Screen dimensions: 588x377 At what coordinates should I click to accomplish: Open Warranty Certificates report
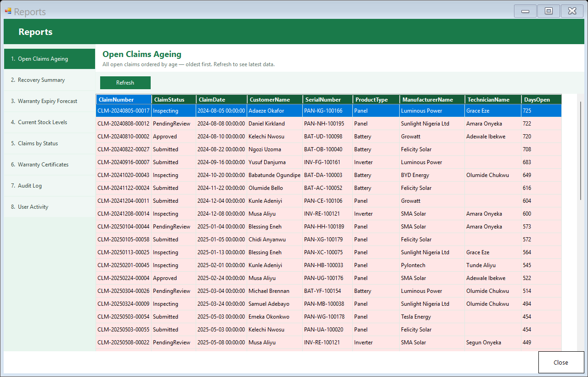pos(50,165)
